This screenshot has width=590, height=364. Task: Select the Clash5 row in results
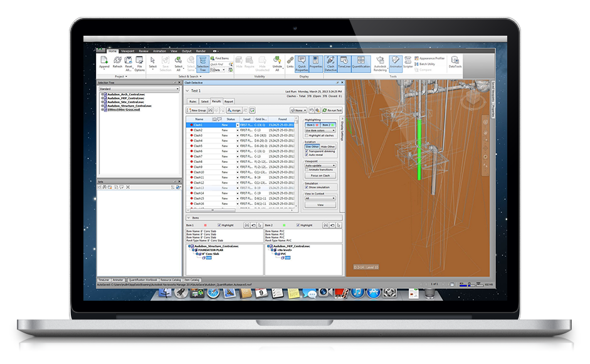(x=241, y=146)
